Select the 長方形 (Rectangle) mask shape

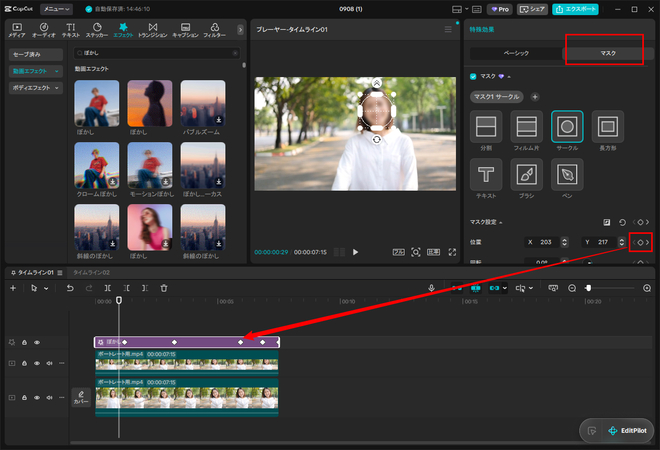(607, 127)
